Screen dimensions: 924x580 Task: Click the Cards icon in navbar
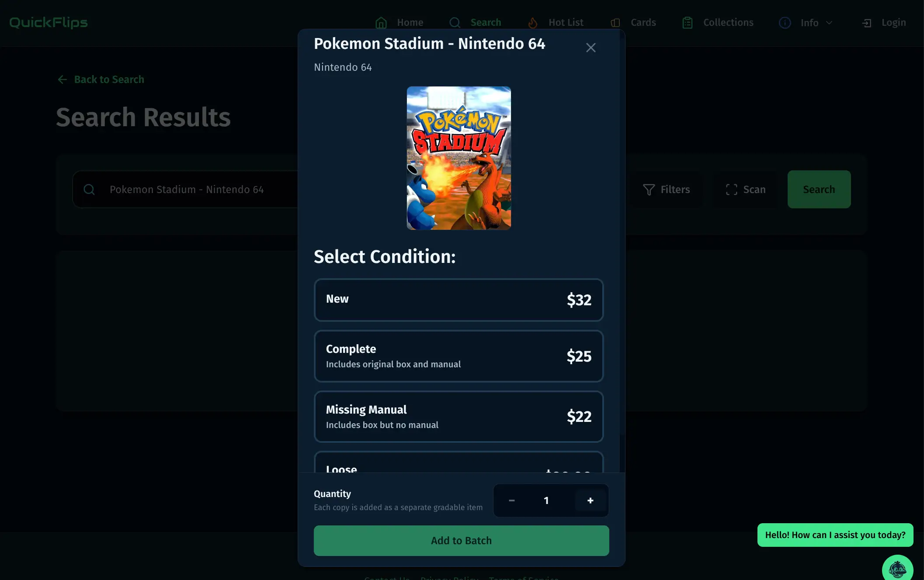click(x=615, y=23)
